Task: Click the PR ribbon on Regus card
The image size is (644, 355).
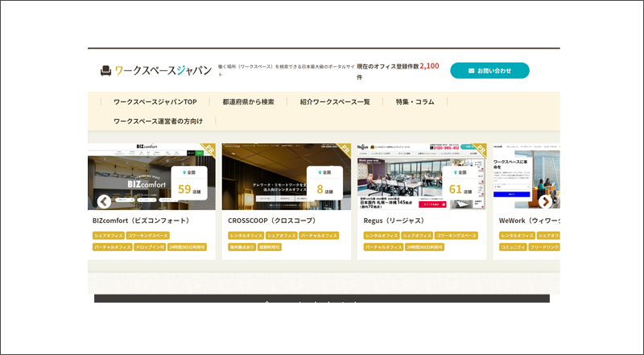Action: point(479,150)
